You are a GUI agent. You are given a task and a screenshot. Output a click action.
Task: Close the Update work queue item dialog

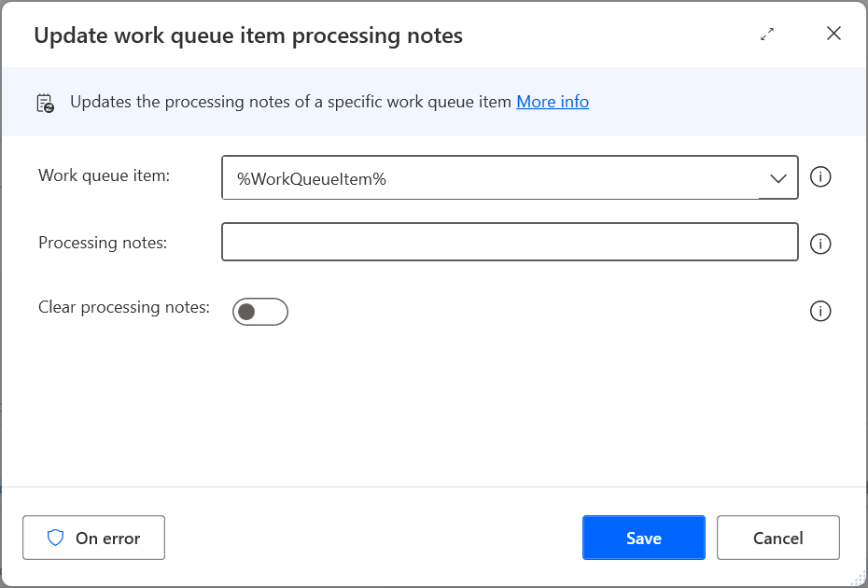833,35
